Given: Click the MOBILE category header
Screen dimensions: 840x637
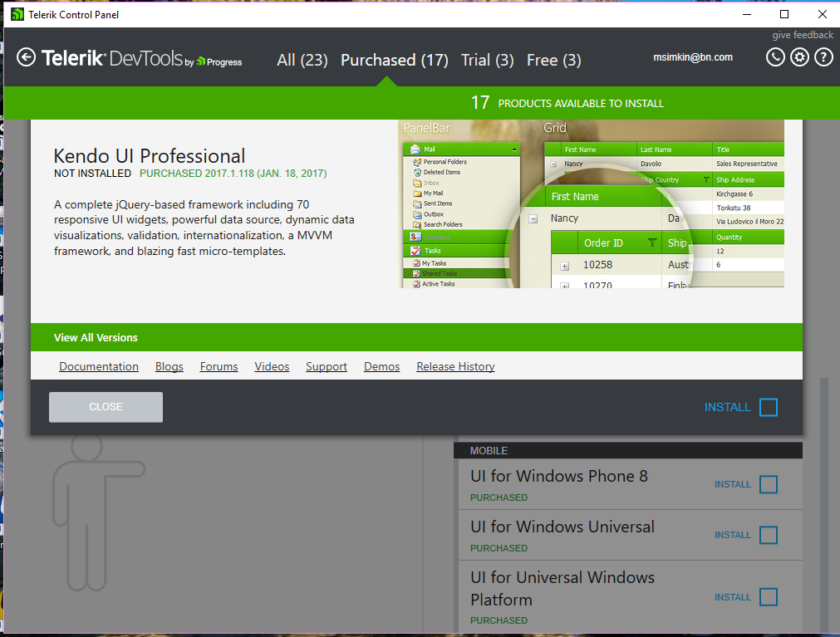Looking at the screenshot, I should pyautogui.click(x=628, y=451).
